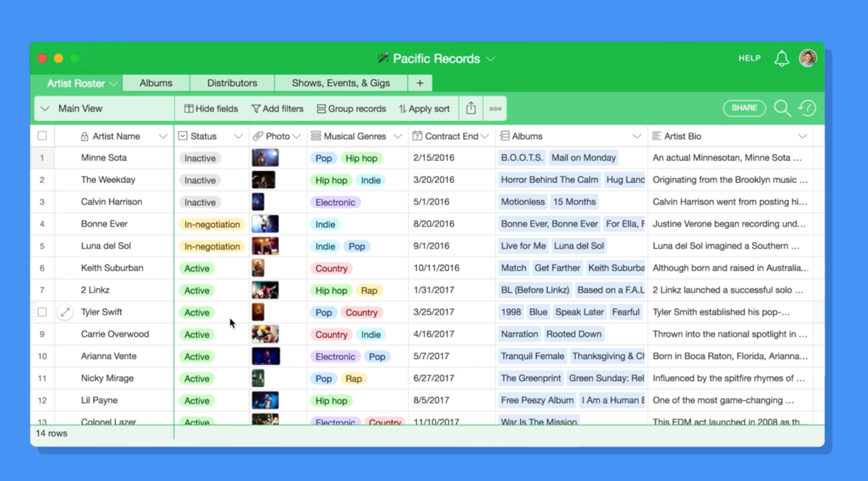Open the ellipsis overflow menu icon
This screenshot has height=481, width=868.
(x=495, y=108)
